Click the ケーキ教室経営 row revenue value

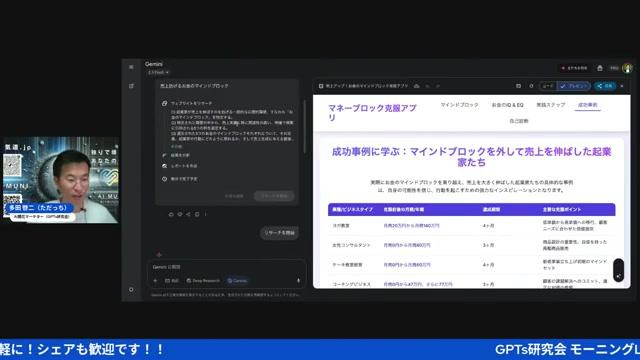407,264
